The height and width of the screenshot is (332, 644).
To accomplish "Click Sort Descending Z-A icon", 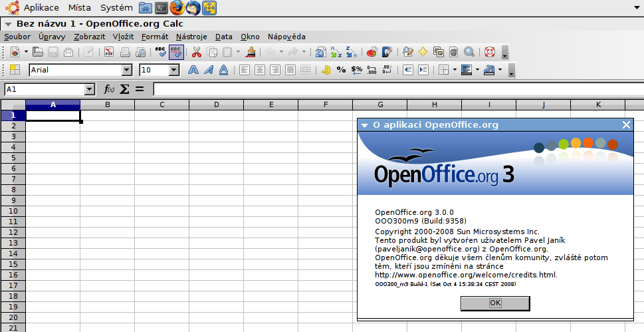I will pos(351,53).
